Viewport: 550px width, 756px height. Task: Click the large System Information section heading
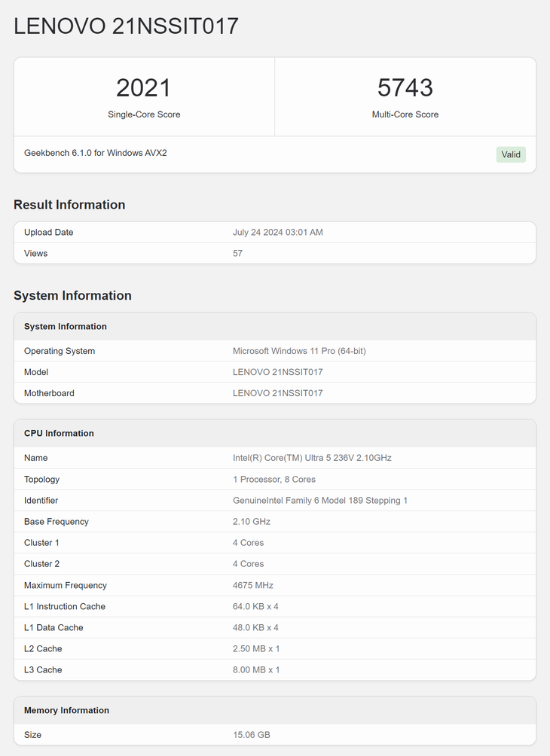click(x=72, y=295)
